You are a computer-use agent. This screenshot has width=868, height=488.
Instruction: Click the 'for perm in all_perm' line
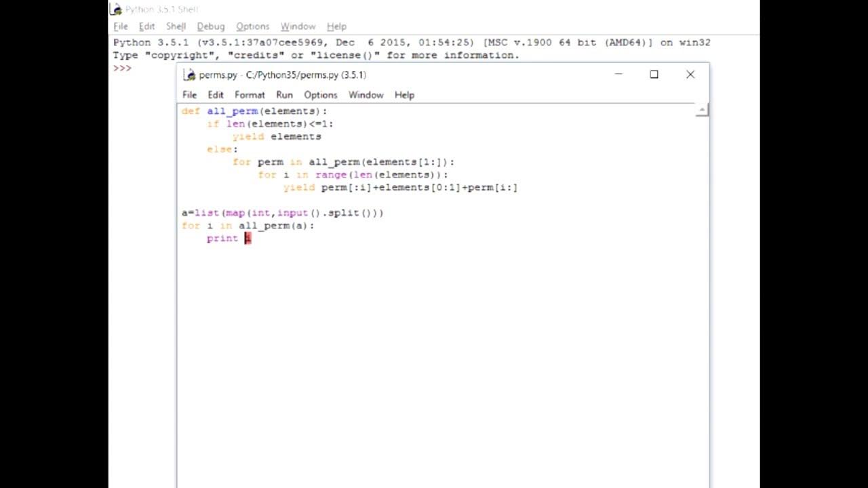point(343,162)
